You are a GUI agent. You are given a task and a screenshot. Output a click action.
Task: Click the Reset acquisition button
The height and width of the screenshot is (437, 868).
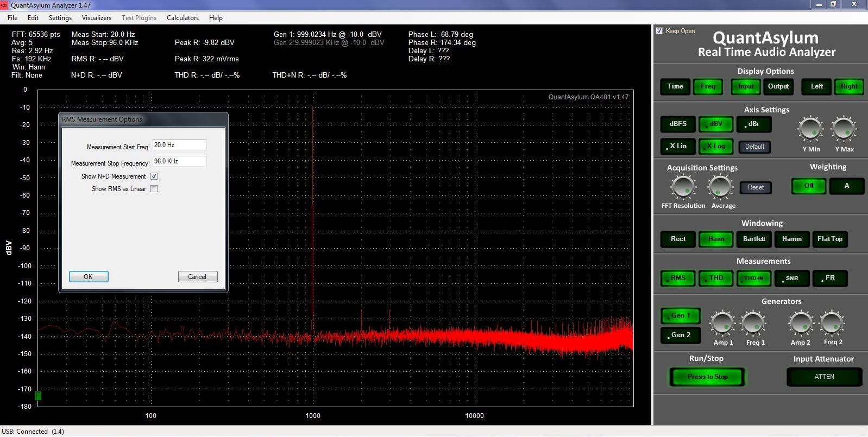[x=756, y=188]
